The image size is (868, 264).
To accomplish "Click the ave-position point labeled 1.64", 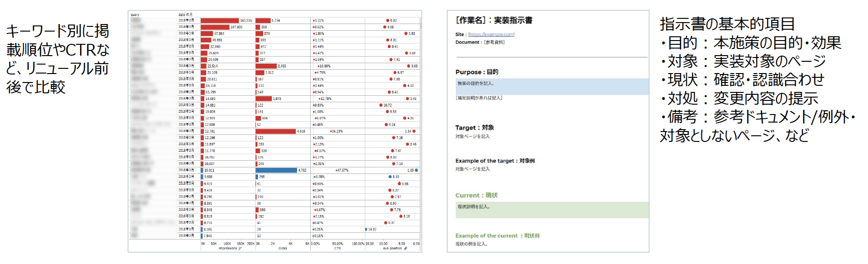I will 414,132.
